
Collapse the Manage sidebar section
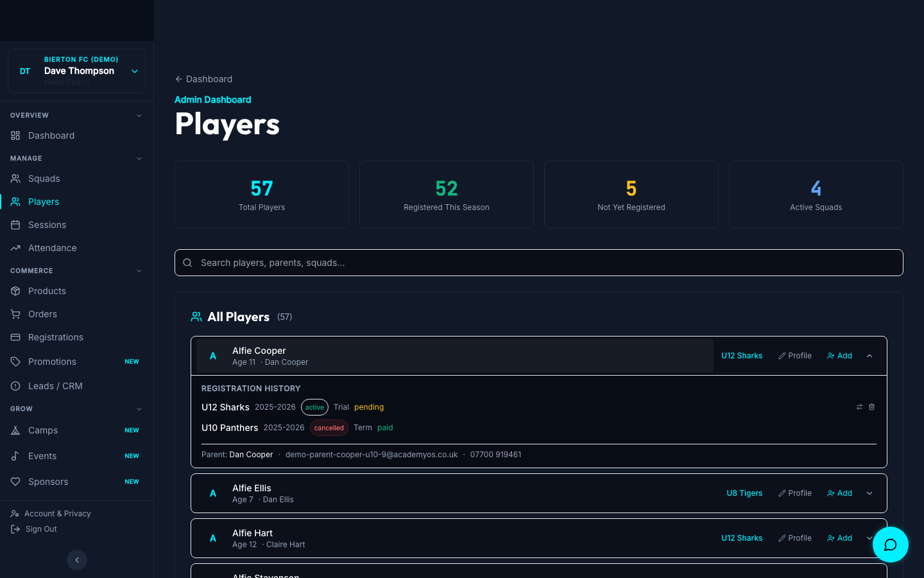[x=139, y=159]
